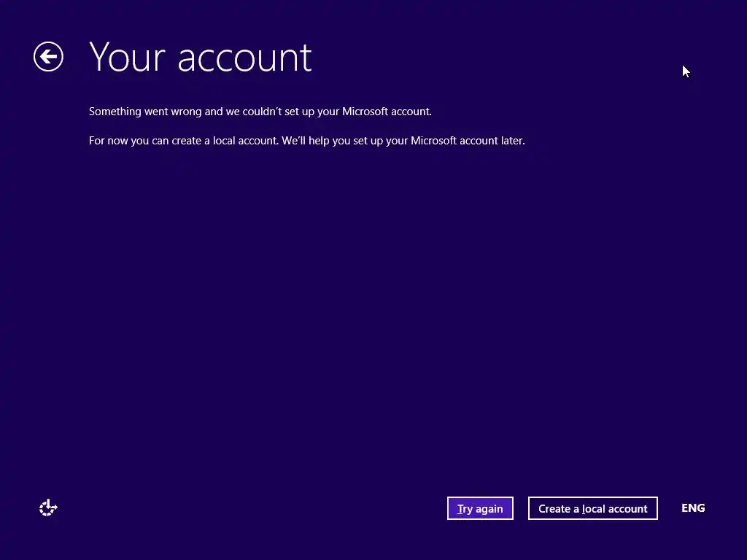Viewport: 747px width, 560px height.
Task: Go back using the circled arrow icon
Action: point(48,57)
